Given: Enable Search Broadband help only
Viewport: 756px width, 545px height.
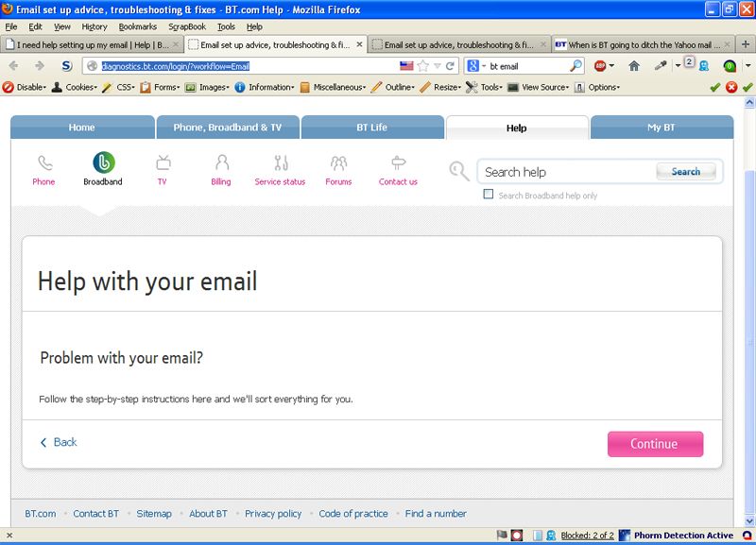Looking at the screenshot, I should click(489, 194).
